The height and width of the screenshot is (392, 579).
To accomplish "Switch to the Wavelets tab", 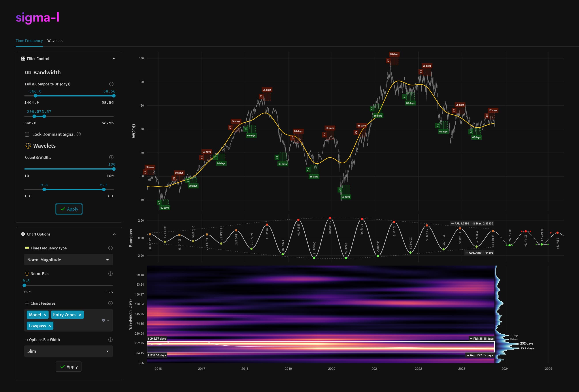I will tap(55, 41).
